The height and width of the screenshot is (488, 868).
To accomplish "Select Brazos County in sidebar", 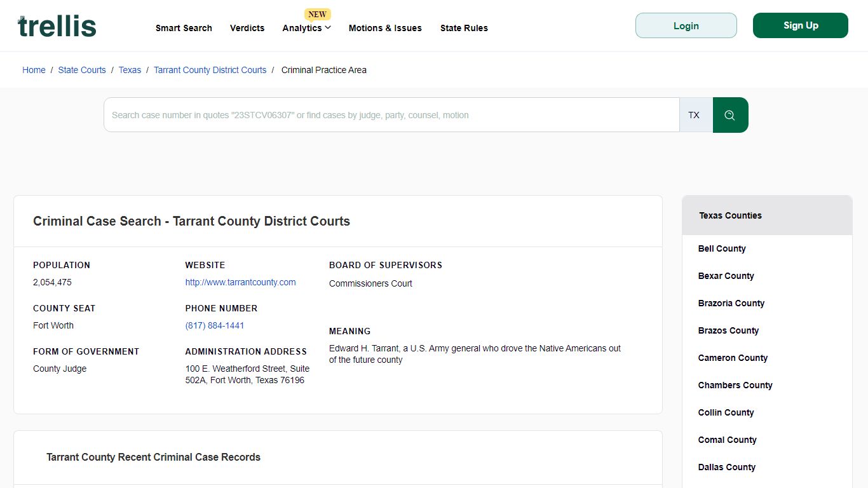I will point(728,330).
